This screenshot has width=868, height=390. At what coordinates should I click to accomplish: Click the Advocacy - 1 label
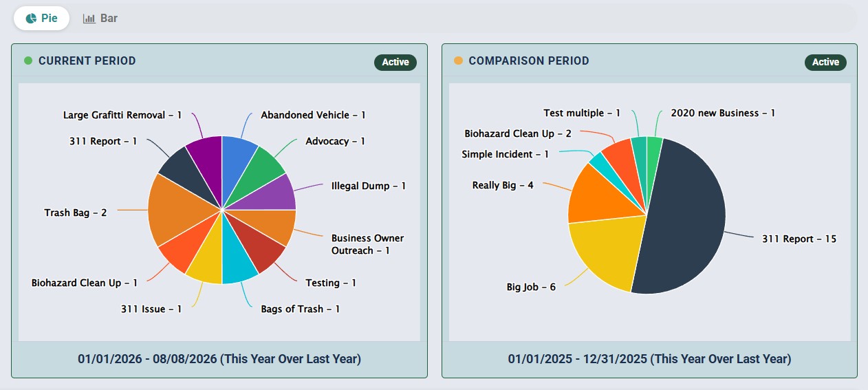tap(336, 141)
